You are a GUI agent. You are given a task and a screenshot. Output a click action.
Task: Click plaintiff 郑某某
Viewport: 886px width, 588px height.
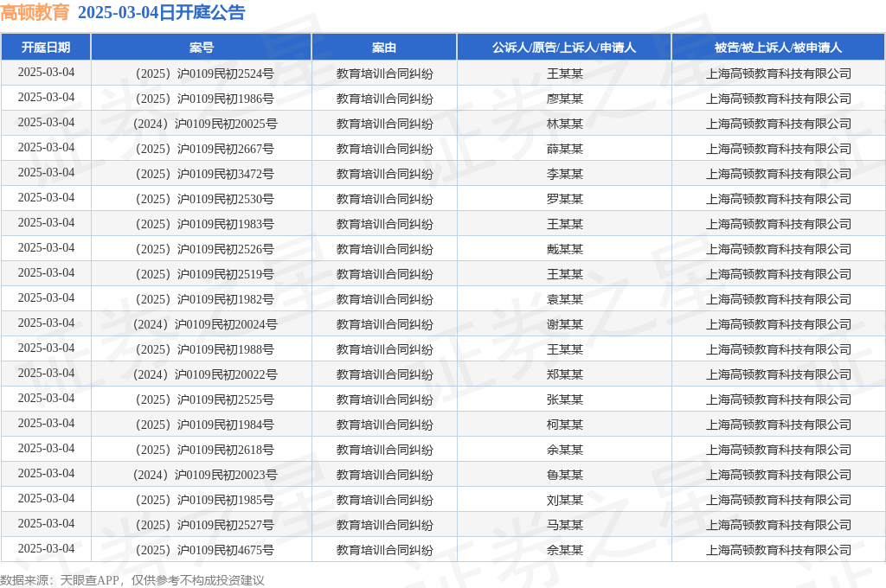(x=564, y=374)
